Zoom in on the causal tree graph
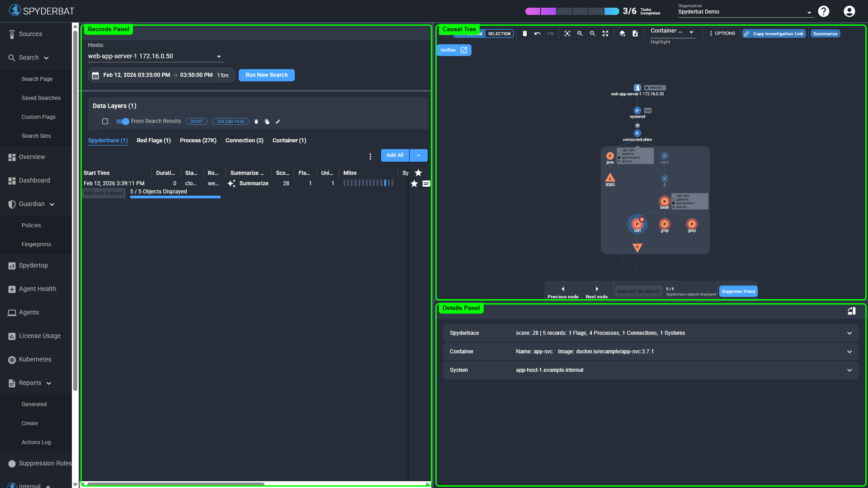The image size is (868, 488). coord(580,33)
